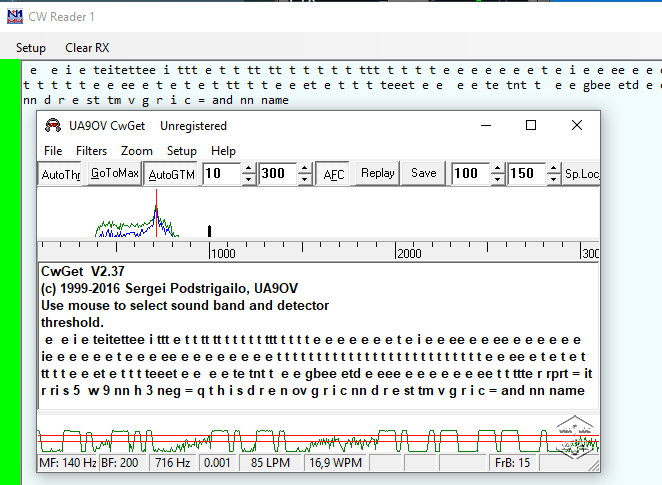This screenshot has width=662, height=485.
Task: Increase the value 300 with up arrow
Action: (305, 168)
